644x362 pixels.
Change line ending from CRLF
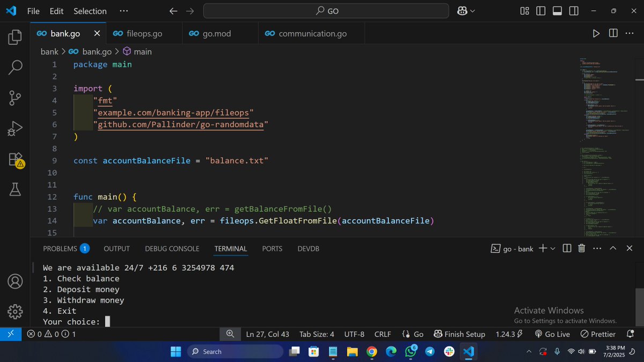(x=382, y=334)
